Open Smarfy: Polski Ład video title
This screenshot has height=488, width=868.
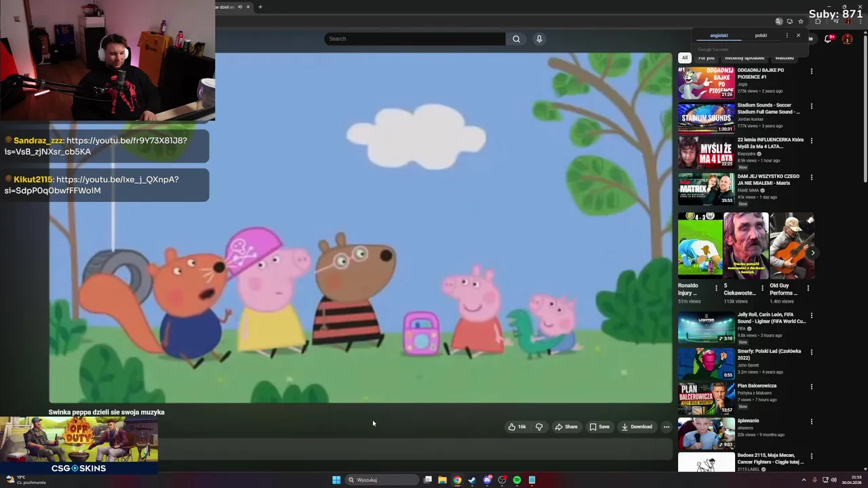click(769, 354)
